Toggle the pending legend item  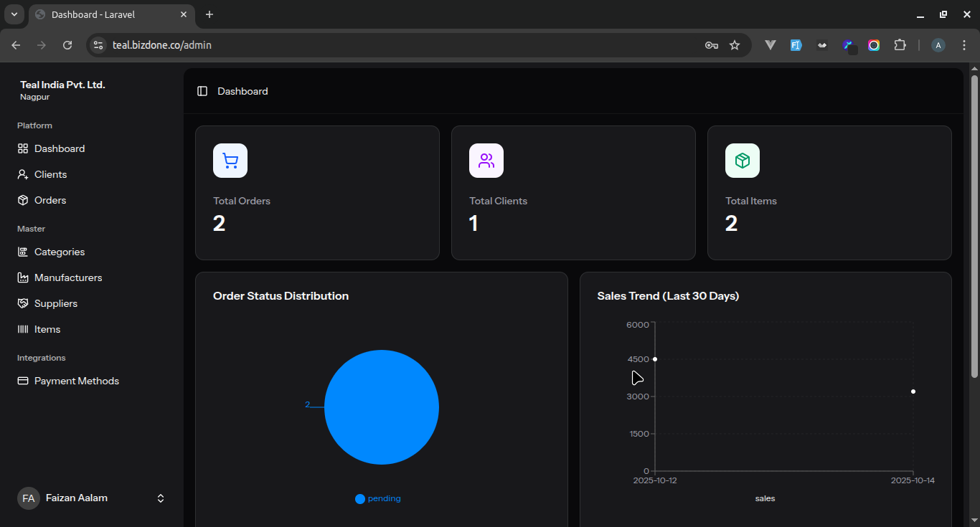click(x=378, y=499)
